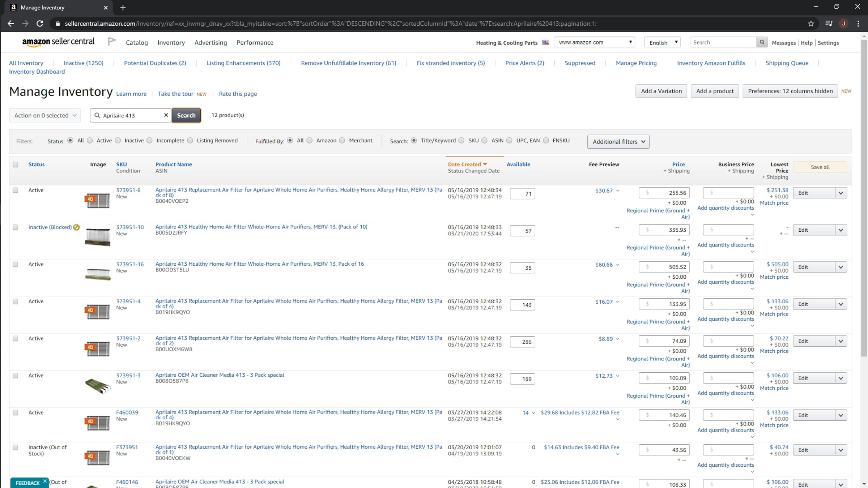Go to Inactive (1250) view
868x488 pixels.
point(84,63)
